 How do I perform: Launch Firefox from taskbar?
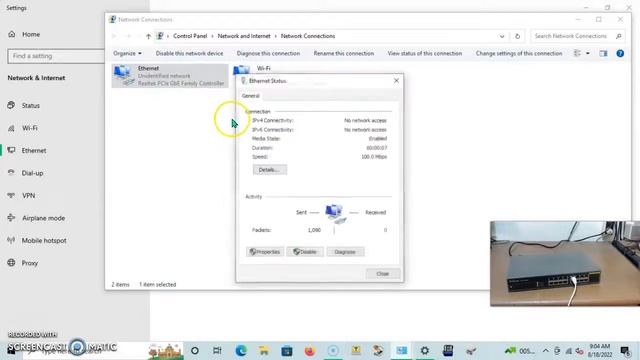[x=310, y=351]
